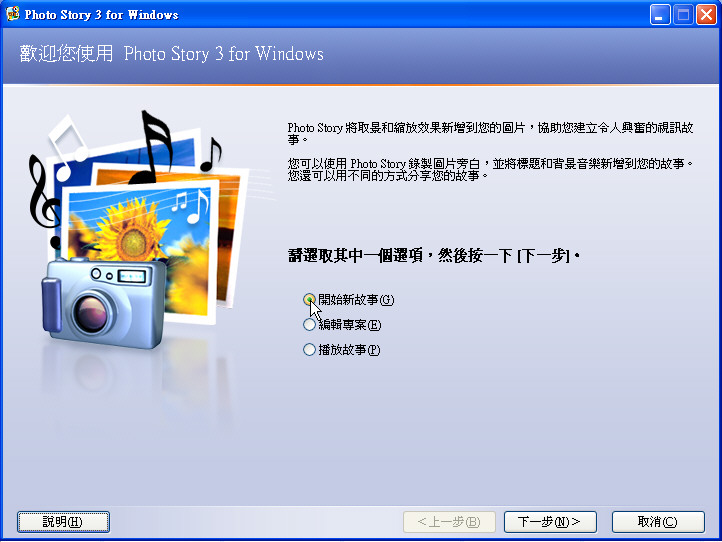Click the Photo Story icon in title bar
Screen dimensions: 722x542
13,14
